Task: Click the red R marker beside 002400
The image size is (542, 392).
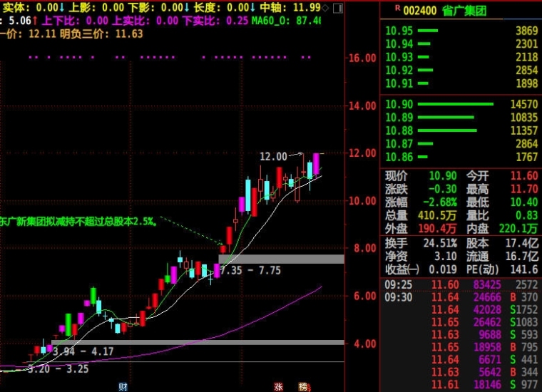Action: 397,8
